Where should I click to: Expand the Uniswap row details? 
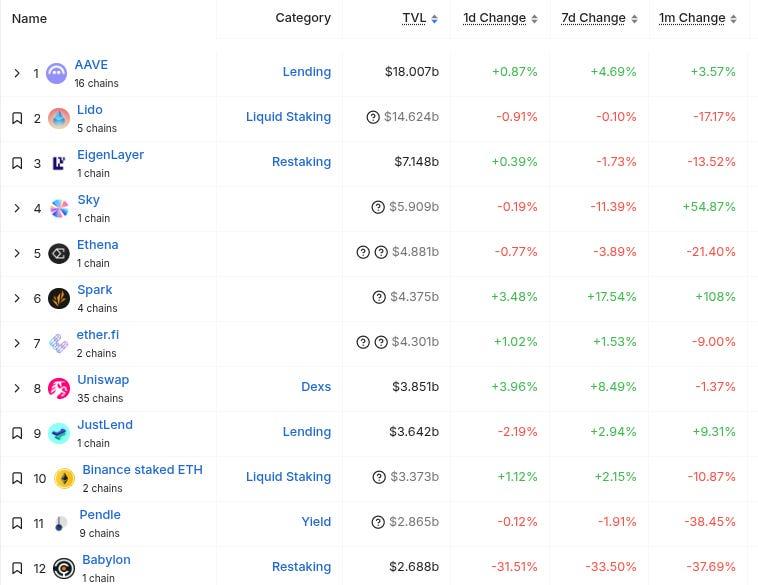click(x=17, y=388)
